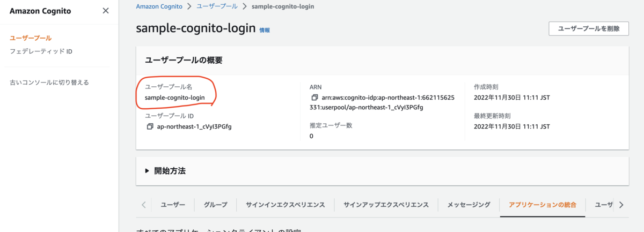Click the sample-cognito-login page title
This screenshot has width=644, height=232.
(196, 28)
